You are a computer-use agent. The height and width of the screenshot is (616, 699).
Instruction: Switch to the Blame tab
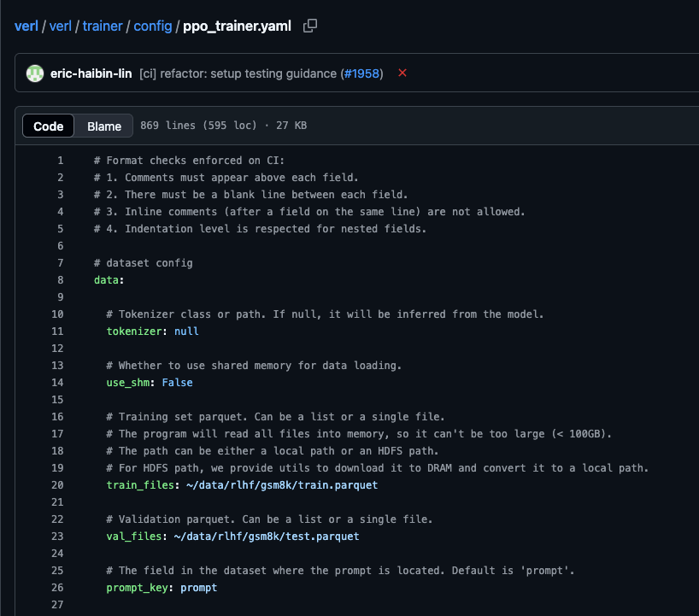point(104,126)
